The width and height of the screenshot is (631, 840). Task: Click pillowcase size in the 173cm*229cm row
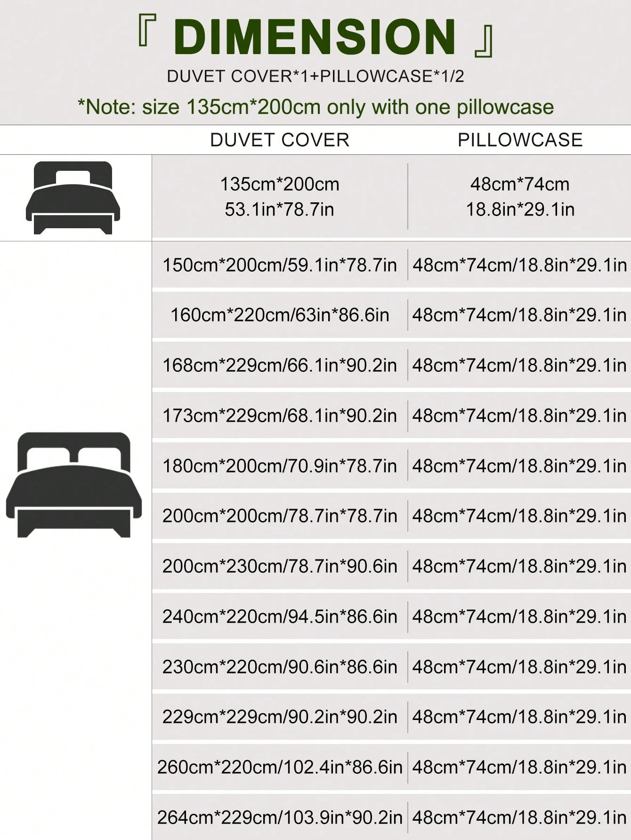click(x=520, y=416)
